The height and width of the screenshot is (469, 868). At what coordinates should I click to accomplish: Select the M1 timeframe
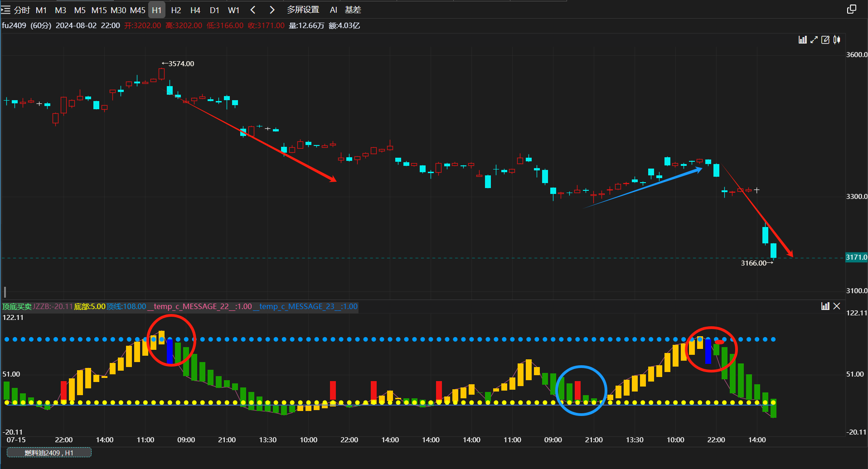click(x=41, y=10)
